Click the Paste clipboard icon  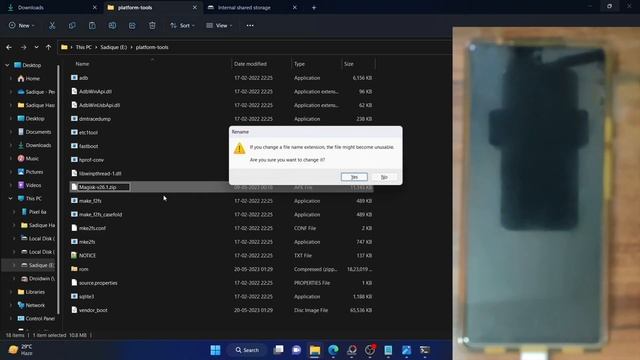(x=92, y=25)
